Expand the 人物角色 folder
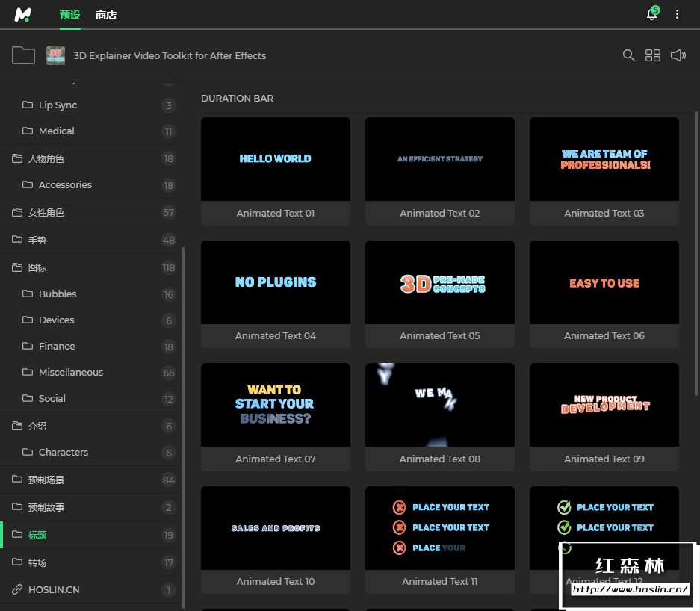 pyautogui.click(x=46, y=158)
